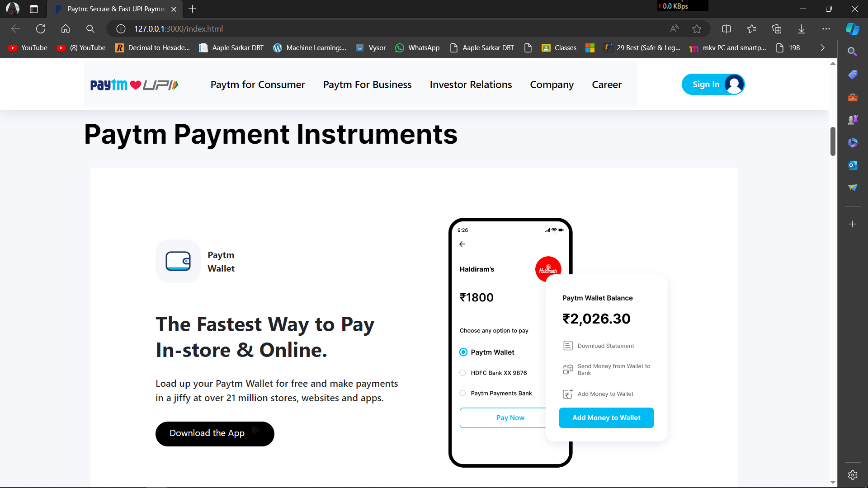Open Copilot icon in top right
Screen dimensions: 868x488
pos(852,29)
